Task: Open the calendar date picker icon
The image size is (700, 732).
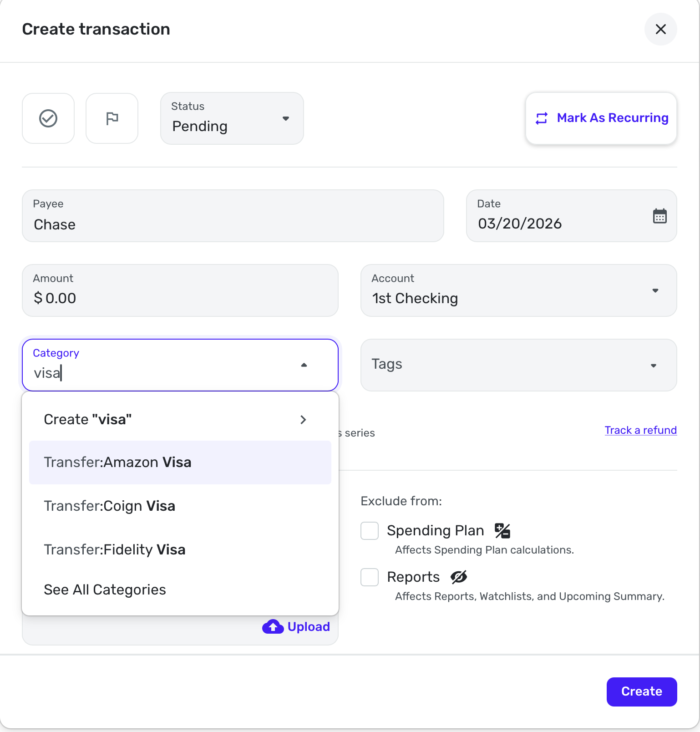Action: 659,216
